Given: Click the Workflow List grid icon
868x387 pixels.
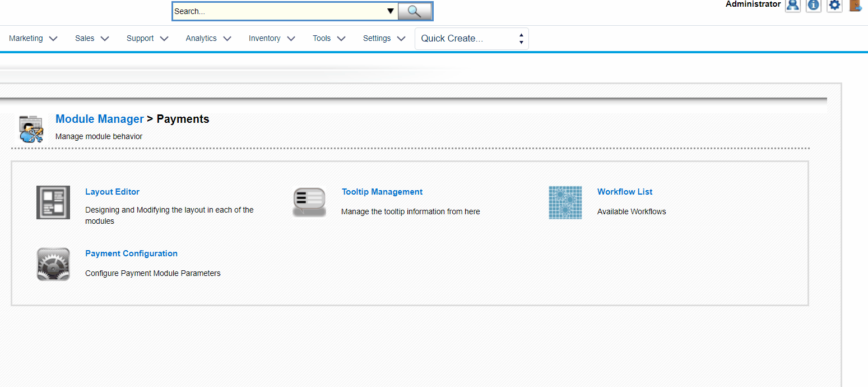Looking at the screenshot, I should click(x=565, y=202).
